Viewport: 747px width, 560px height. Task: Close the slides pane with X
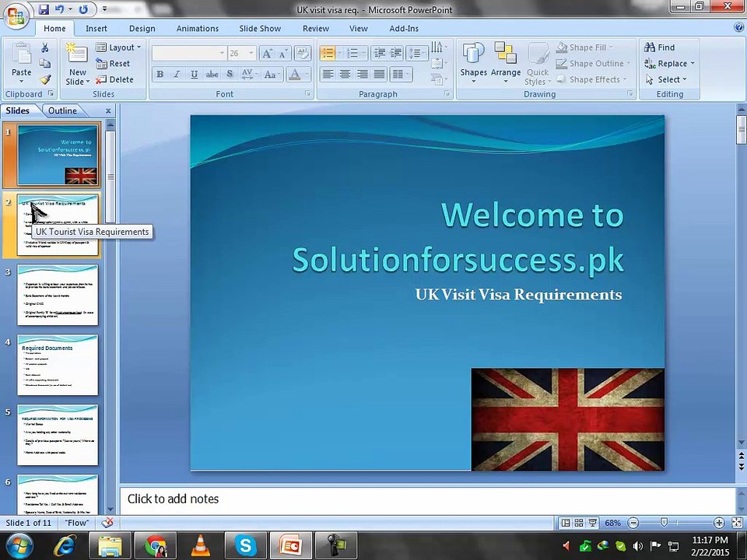tap(108, 110)
